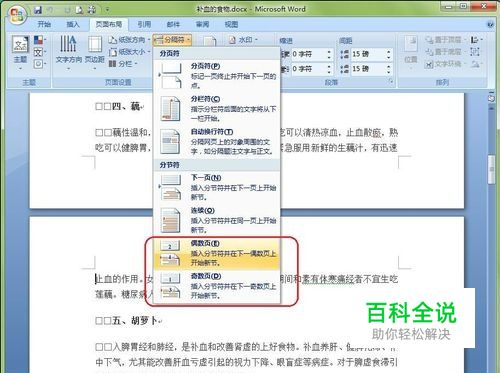Open the 位置 position gallery

pos(411,52)
